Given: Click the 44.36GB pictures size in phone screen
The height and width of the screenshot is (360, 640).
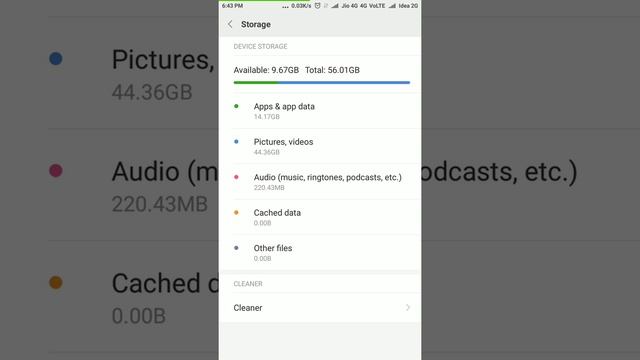Looking at the screenshot, I should 267,152.
